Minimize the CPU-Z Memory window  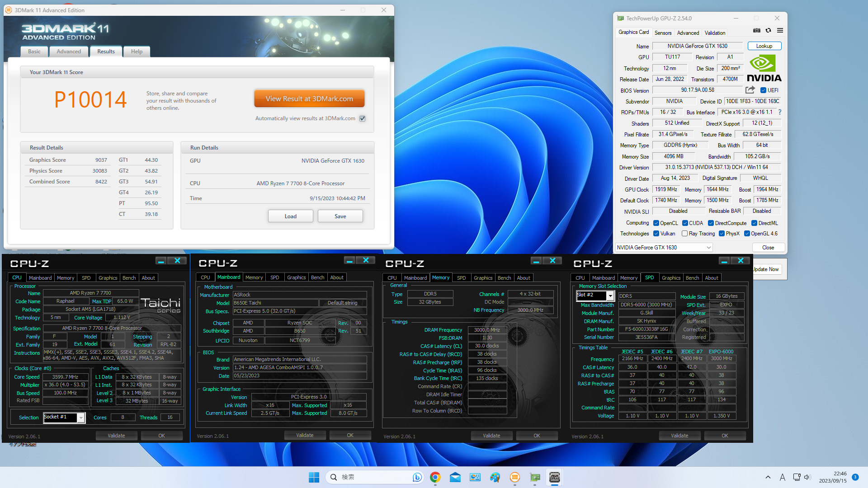tap(536, 261)
